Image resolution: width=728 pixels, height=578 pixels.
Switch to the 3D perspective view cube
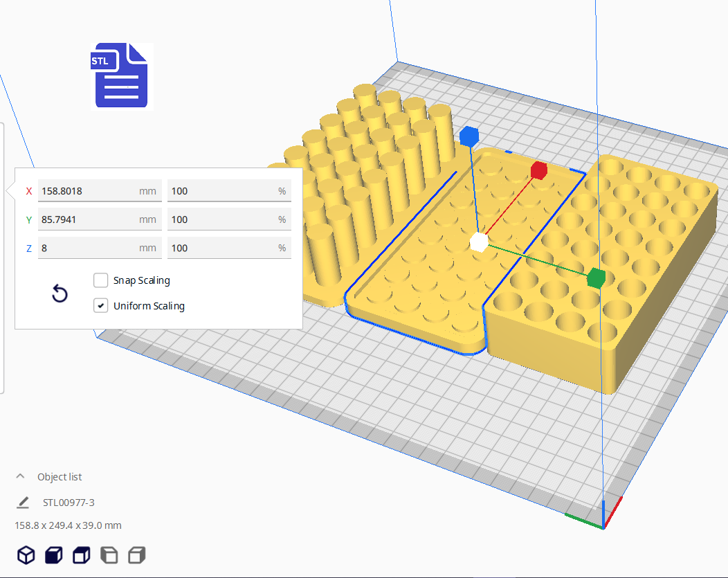[x=26, y=554]
